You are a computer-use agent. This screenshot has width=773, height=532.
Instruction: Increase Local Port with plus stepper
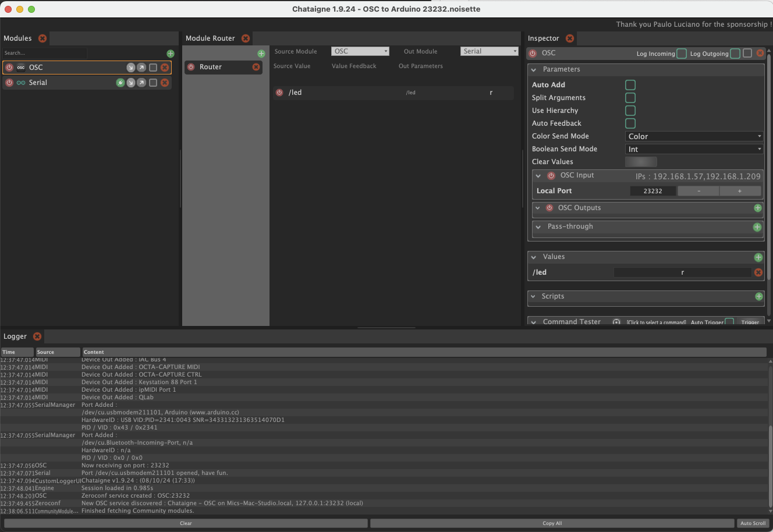pos(740,191)
